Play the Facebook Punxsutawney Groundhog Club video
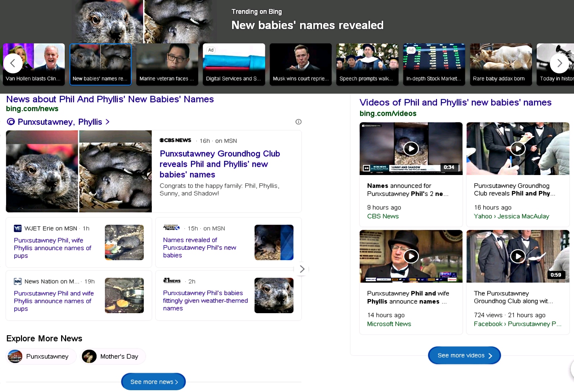The height and width of the screenshot is (392, 574). pyautogui.click(x=518, y=256)
